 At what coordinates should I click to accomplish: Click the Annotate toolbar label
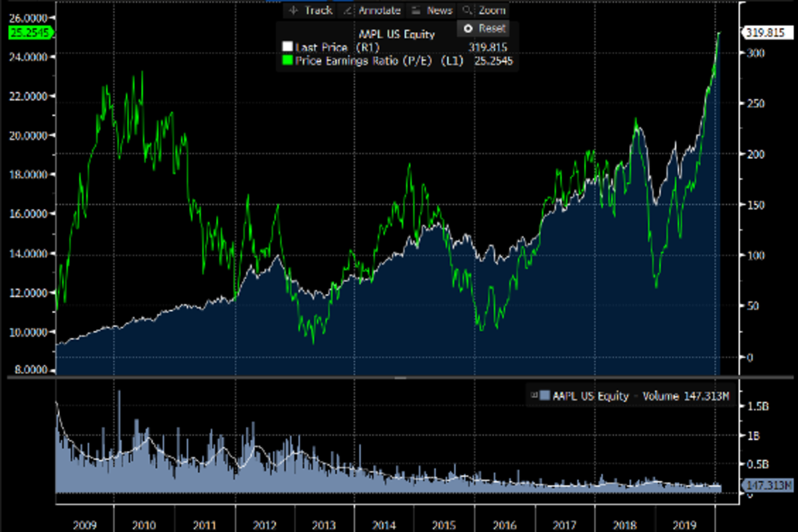point(380,11)
